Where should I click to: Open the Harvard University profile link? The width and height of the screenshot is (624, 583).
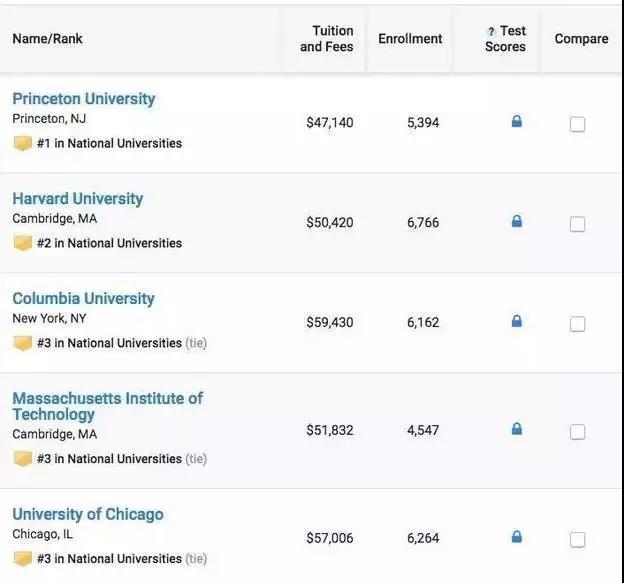78,199
